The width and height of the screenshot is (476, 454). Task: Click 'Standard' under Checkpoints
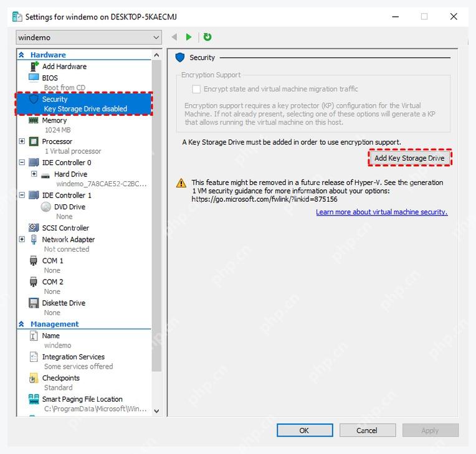coord(59,387)
